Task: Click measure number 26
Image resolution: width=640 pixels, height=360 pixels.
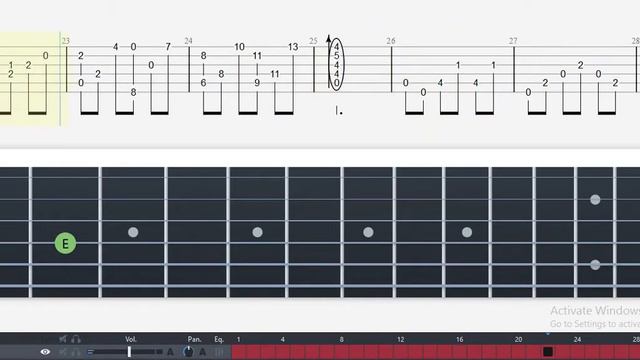Action: [391, 41]
